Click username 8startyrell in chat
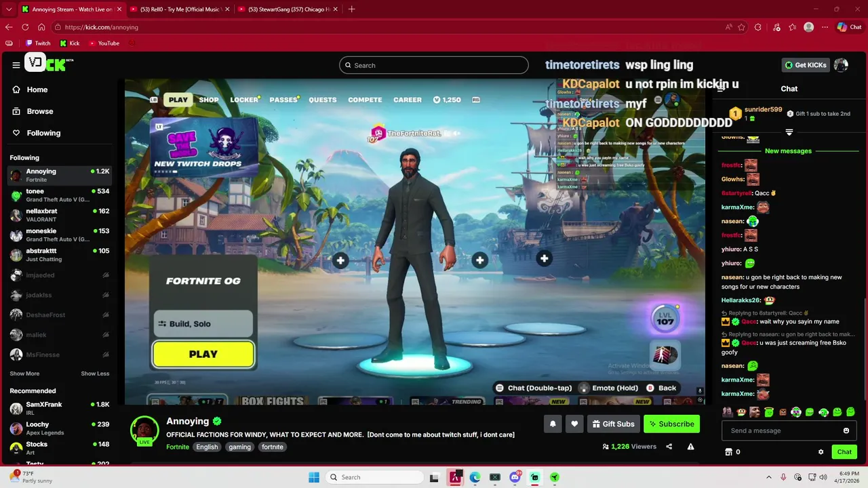 click(x=736, y=193)
